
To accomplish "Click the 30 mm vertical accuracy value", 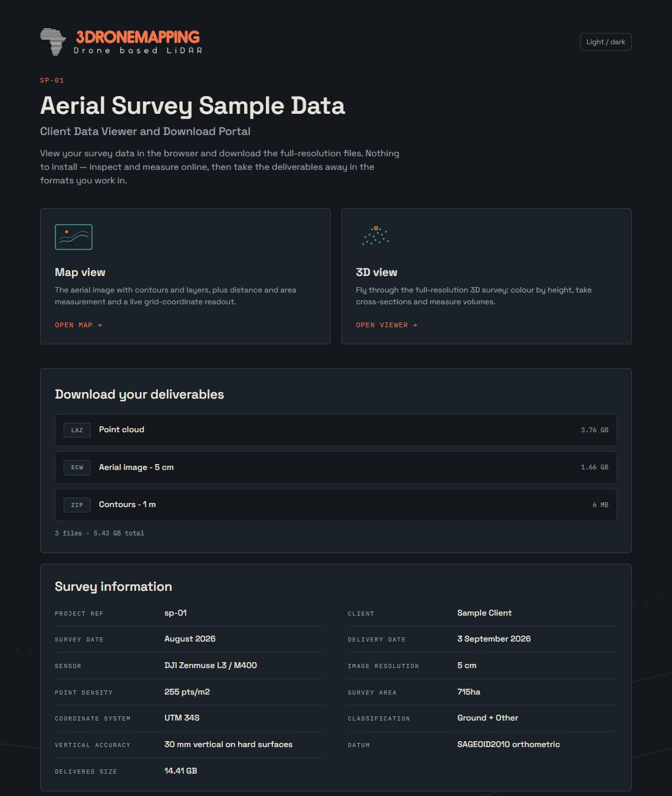I will (229, 745).
